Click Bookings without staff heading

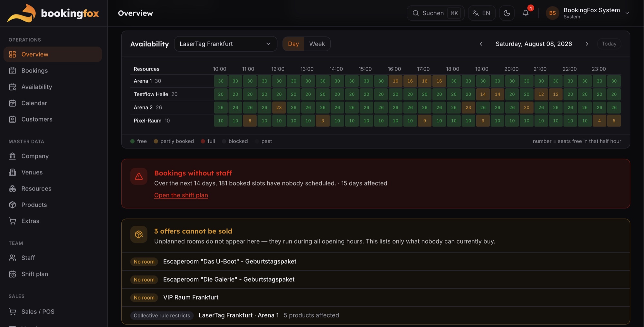193,173
